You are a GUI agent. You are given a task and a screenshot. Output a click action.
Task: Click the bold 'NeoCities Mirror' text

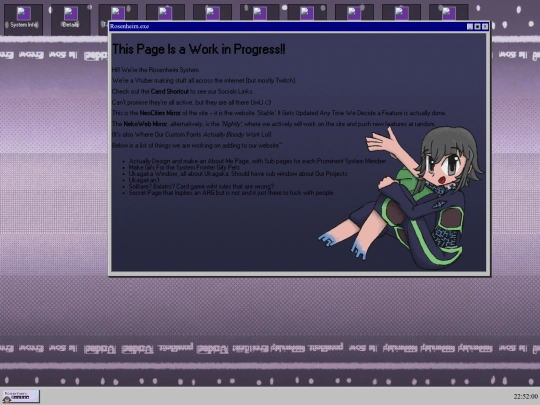pos(160,113)
